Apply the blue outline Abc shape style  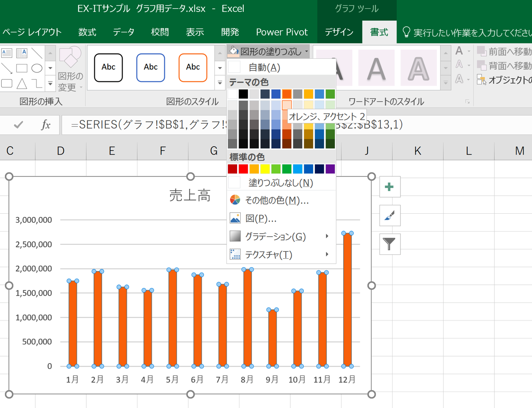point(151,68)
